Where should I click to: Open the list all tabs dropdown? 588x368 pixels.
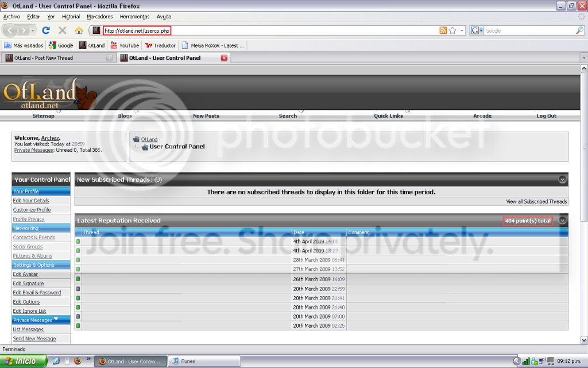tap(584, 58)
